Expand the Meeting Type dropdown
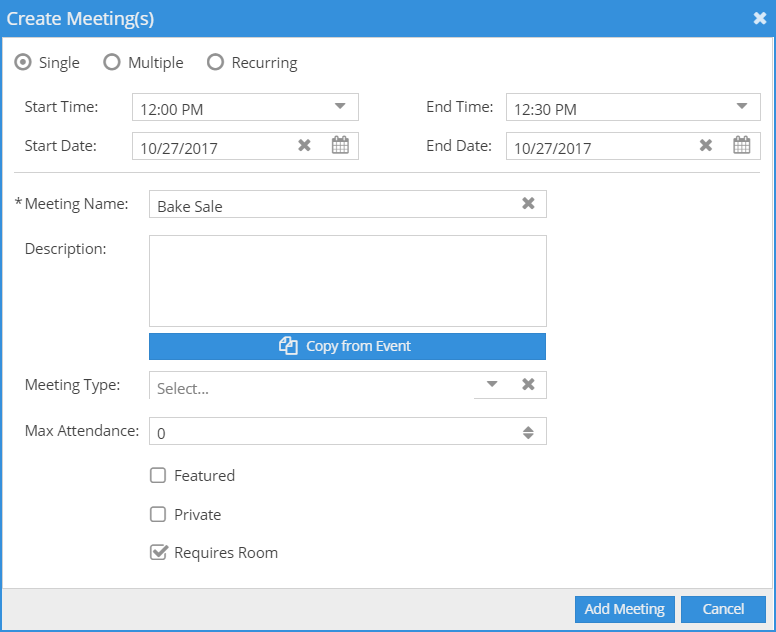Image resolution: width=776 pixels, height=632 pixels. coord(491,385)
